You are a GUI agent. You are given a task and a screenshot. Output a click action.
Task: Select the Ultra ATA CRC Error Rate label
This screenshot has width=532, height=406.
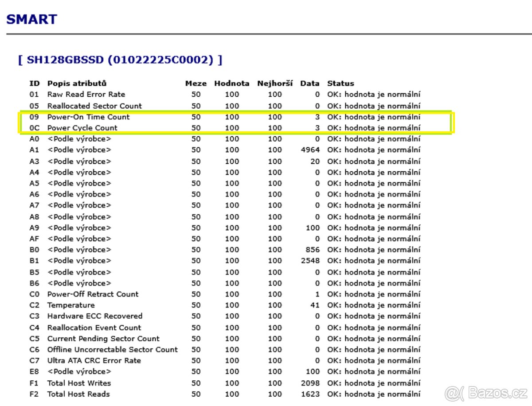(94, 360)
